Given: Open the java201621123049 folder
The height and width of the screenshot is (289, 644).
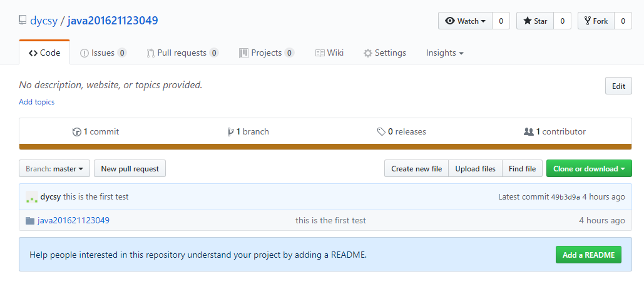Looking at the screenshot, I should pyautogui.click(x=73, y=220).
